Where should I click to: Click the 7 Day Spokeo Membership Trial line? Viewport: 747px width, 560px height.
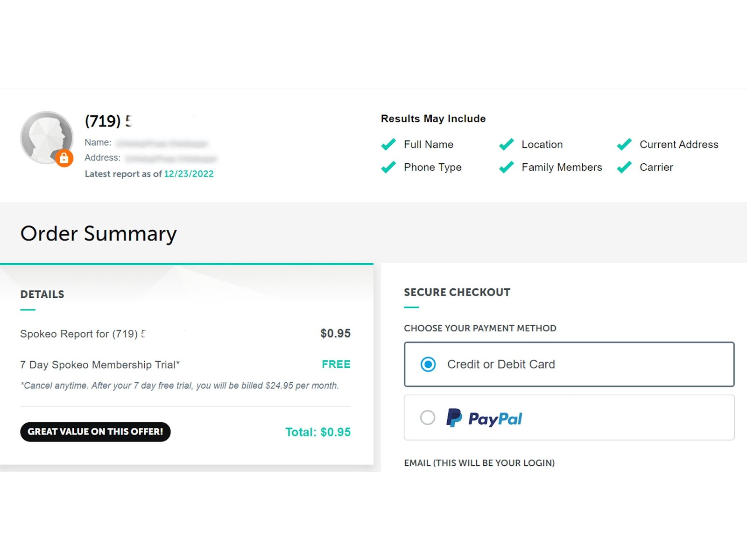(x=100, y=364)
